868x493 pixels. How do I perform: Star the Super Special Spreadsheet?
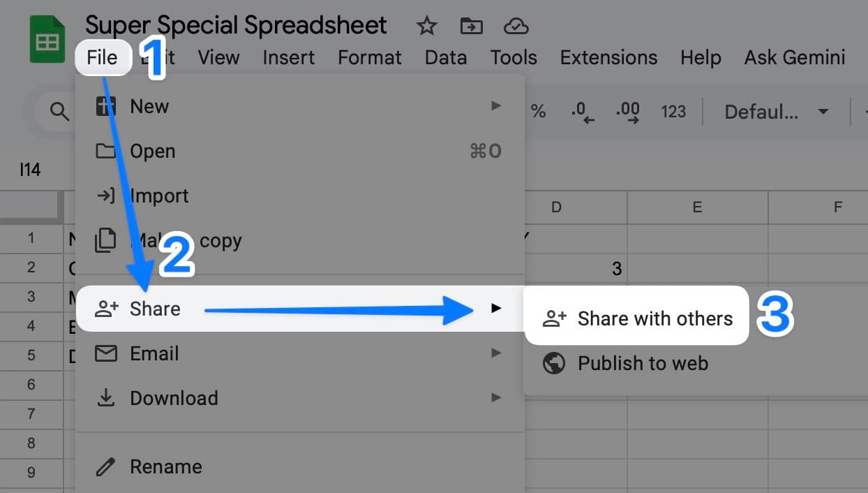[x=426, y=26]
